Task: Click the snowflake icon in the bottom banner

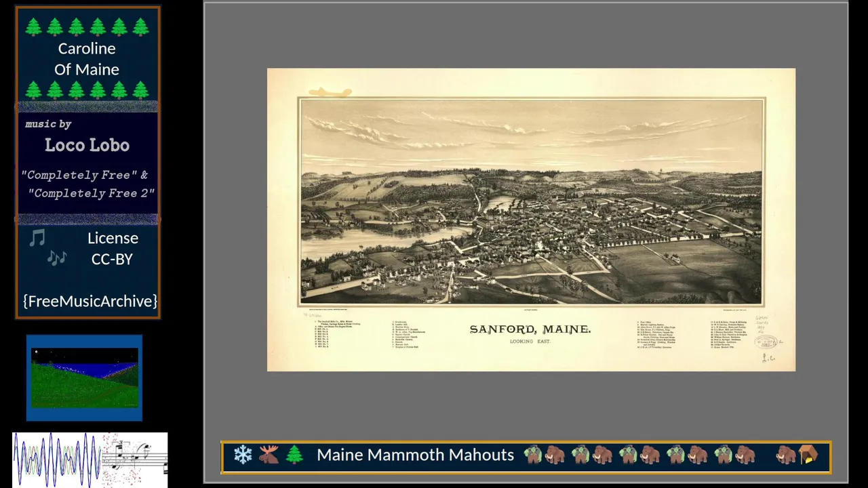Action: (x=243, y=455)
